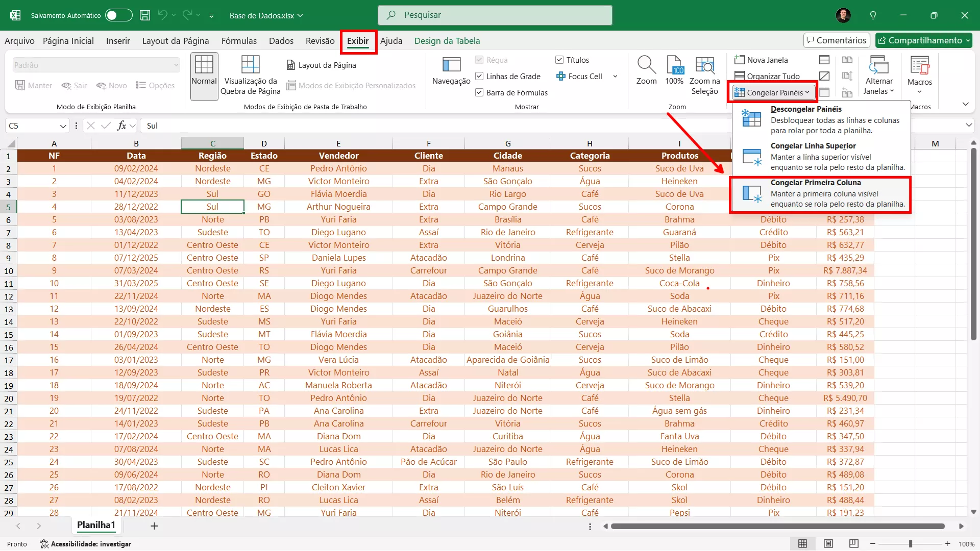
Task: Uncheck Barra de Fórmulas checkbox
Action: coord(479,93)
